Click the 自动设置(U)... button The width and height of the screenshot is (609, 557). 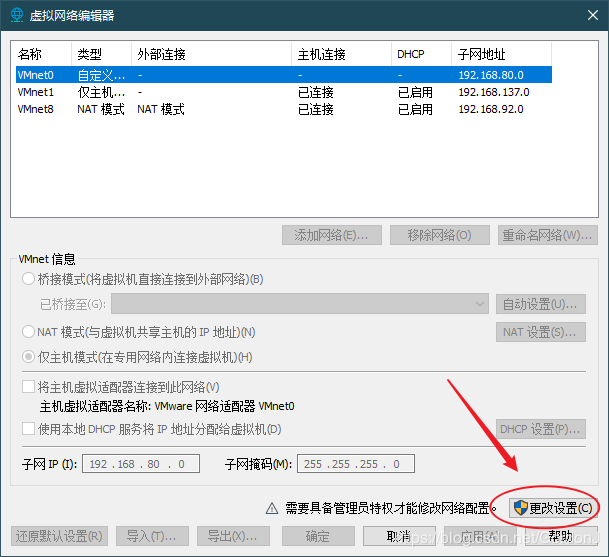click(x=541, y=304)
